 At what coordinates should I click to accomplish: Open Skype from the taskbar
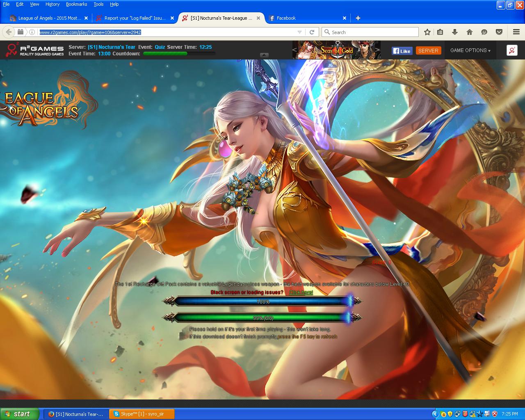click(142, 414)
